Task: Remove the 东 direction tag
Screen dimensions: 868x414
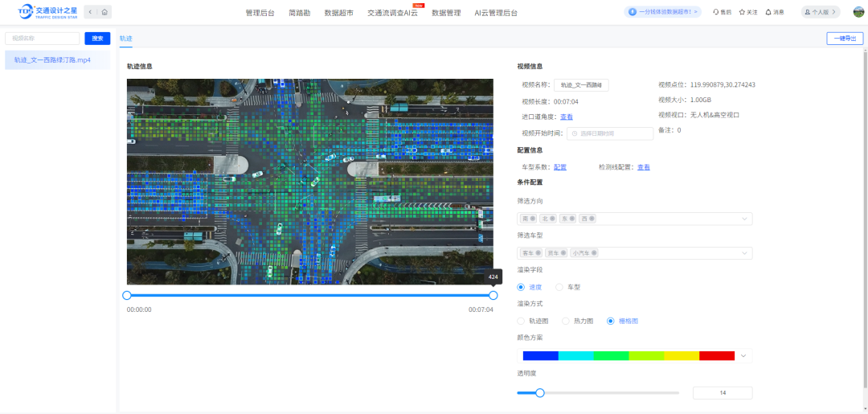Action: (572, 219)
